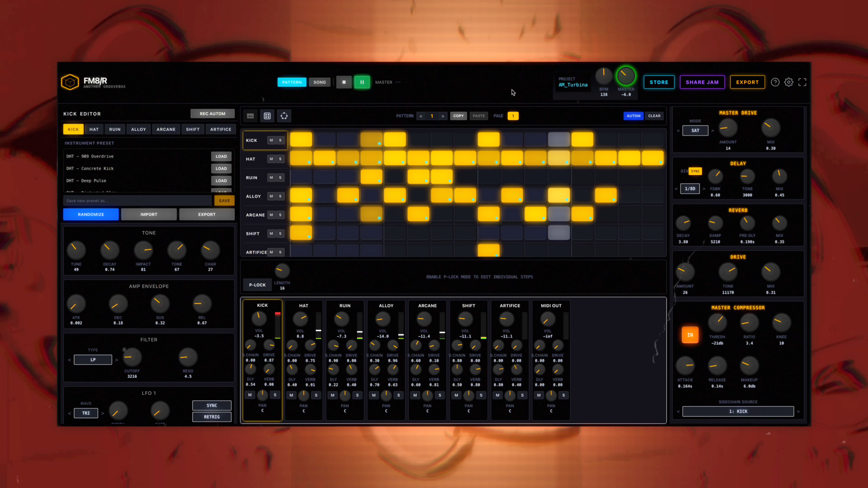Image resolution: width=868 pixels, height=488 pixels.
Task: Open the circular sequencer view icon
Action: [284, 116]
